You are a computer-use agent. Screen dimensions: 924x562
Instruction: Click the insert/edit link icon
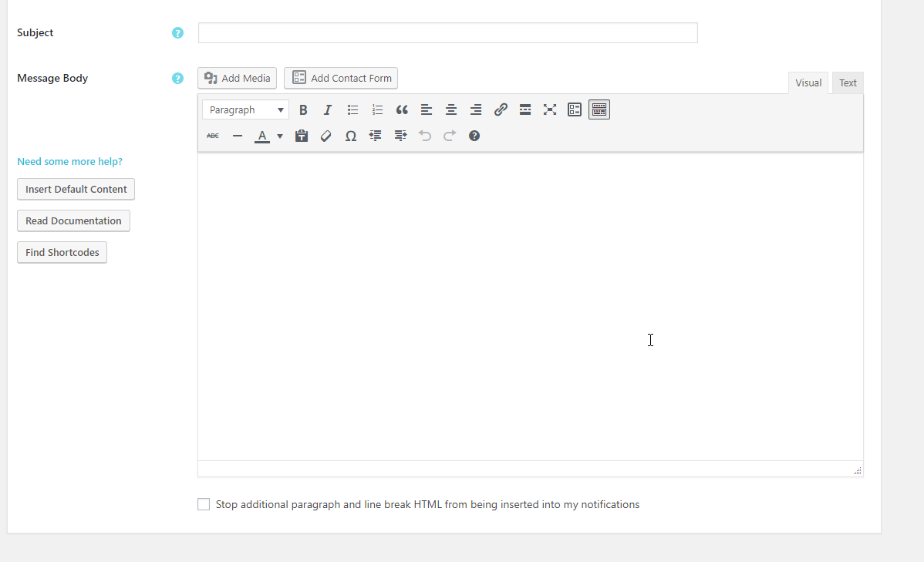click(501, 110)
